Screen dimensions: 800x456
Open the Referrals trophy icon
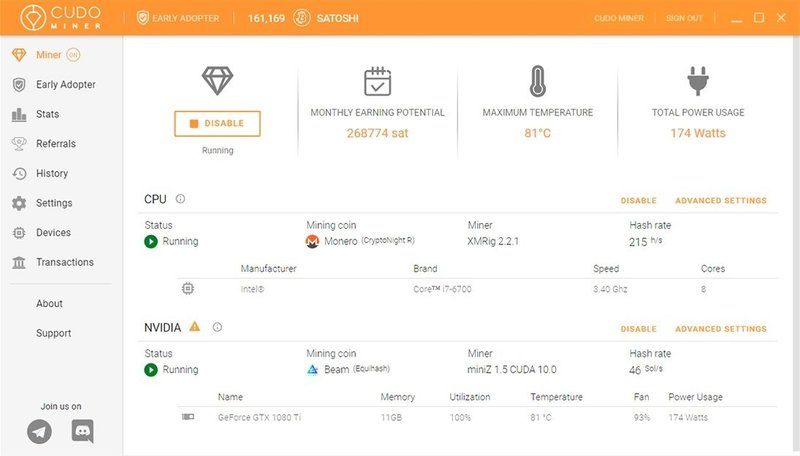pyautogui.click(x=19, y=144)
